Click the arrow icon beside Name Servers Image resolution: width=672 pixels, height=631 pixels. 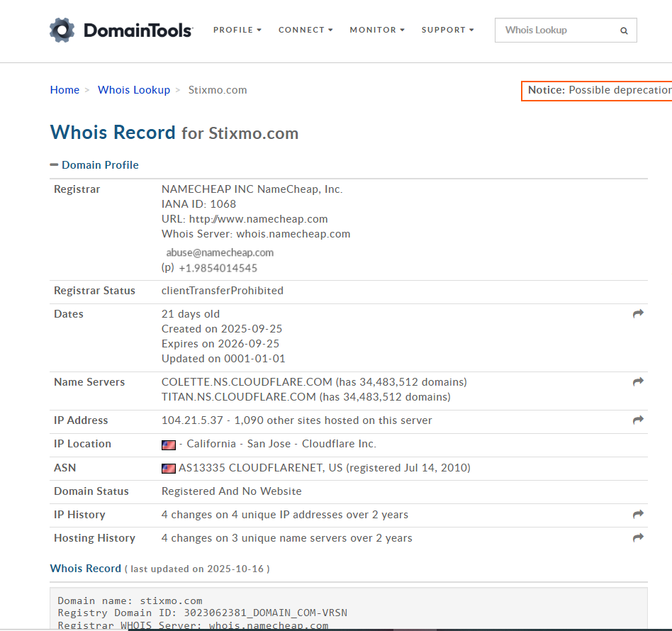point(638,381)
